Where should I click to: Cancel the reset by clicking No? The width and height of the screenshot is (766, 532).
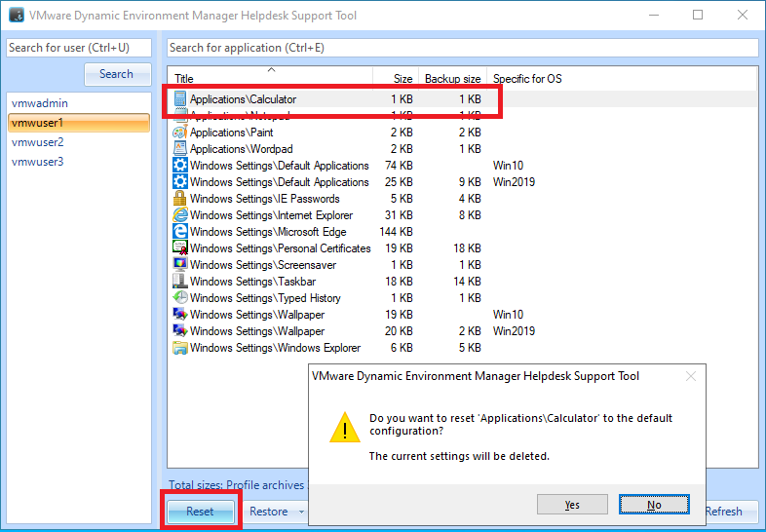[654, 505]
